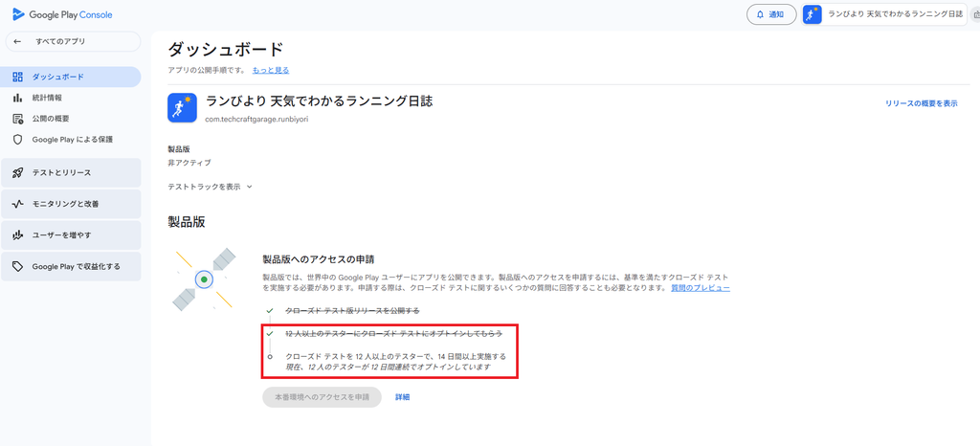Click the satellite illustration
980x446 pixels.
click(204, 279)
